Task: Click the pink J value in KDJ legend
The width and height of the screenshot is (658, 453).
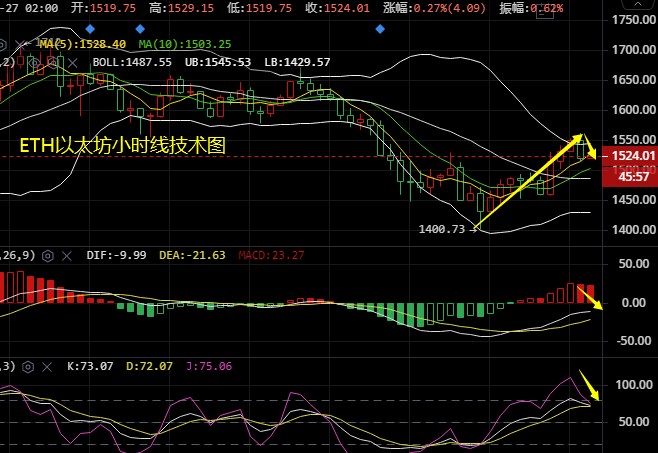Action: tap(209, 367)
